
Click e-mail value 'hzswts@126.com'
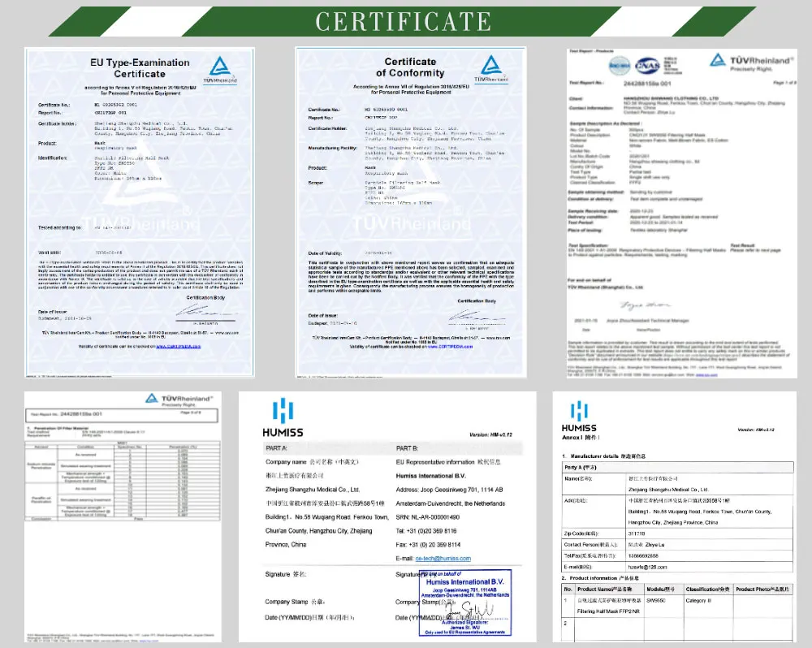[x=647, y=567]
